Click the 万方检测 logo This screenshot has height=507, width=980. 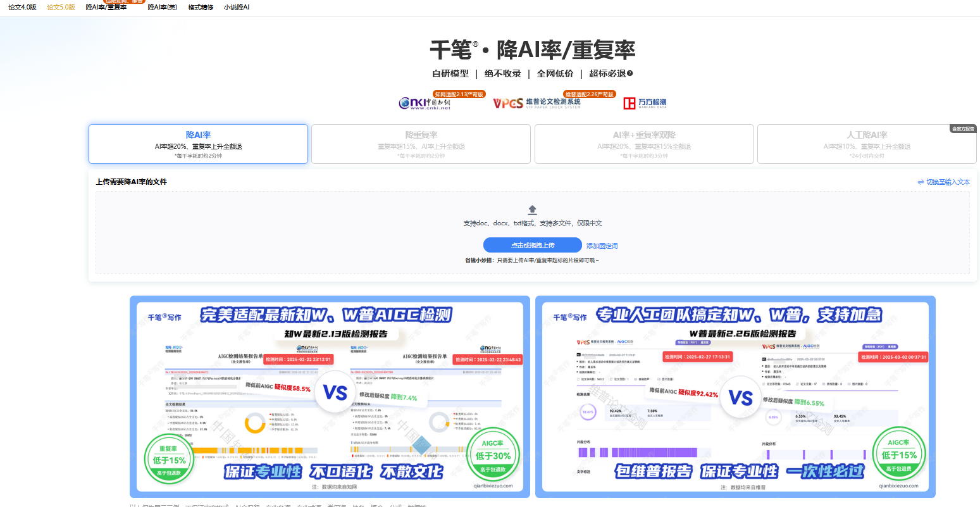pos(645,103)
